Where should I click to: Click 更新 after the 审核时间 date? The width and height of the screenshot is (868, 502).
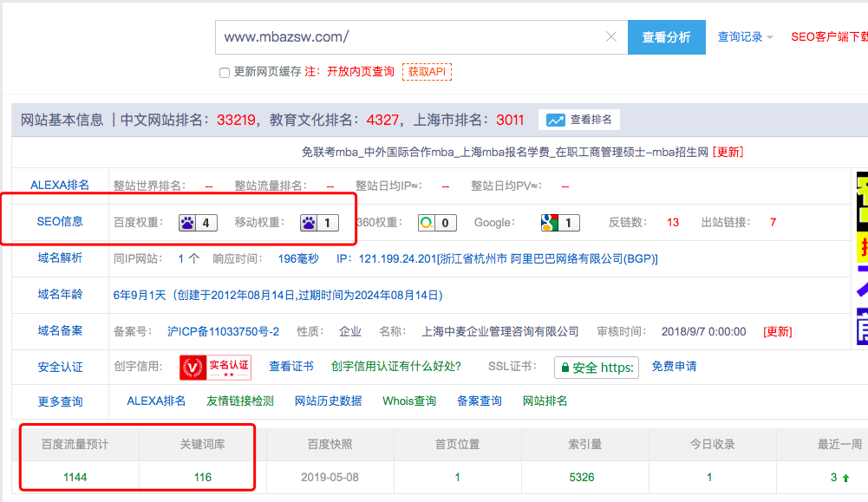tap(777, 331)
